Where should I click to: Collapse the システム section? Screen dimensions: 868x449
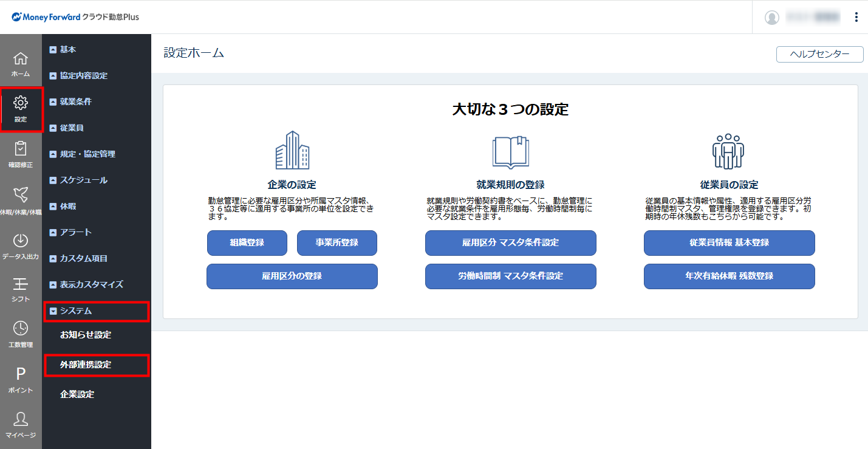pyautogui.click(x=70, y=311)
